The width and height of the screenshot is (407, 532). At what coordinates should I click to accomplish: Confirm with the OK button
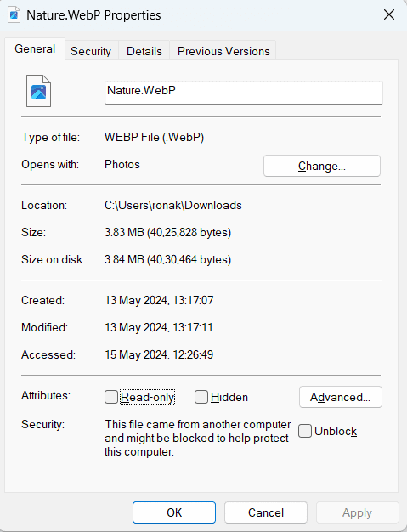click(174, 512)
